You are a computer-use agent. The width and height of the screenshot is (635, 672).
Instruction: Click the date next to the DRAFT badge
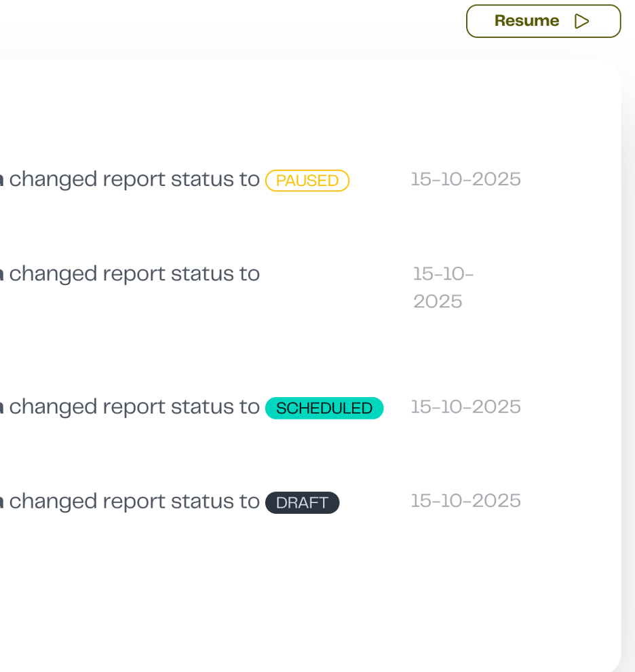pos(466,501)
